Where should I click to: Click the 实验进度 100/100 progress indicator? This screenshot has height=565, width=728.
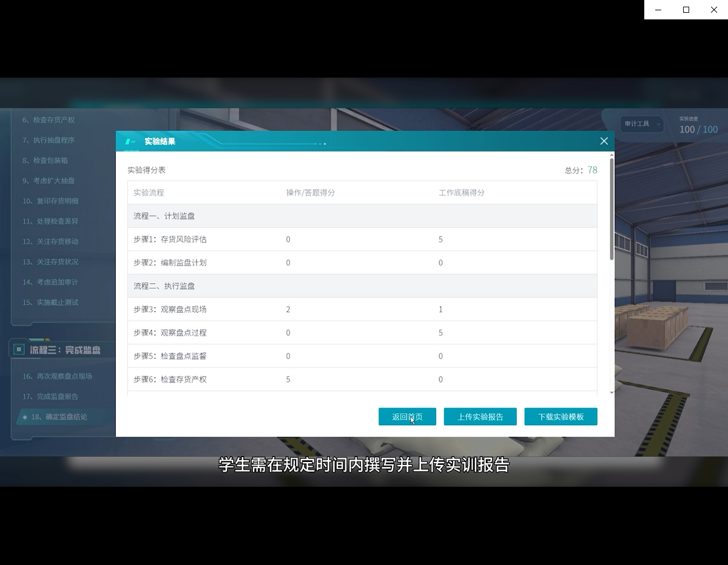pyautogui.click(x=698, y=126)
